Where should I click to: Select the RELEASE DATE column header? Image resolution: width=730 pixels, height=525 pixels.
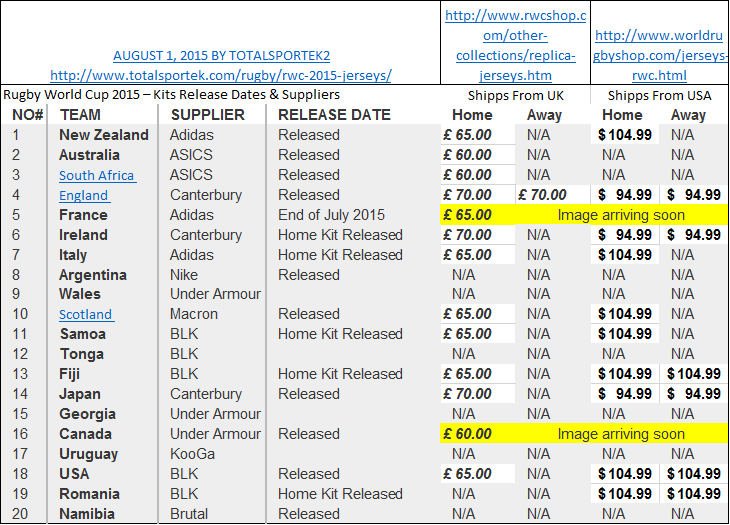coord(334,114)
